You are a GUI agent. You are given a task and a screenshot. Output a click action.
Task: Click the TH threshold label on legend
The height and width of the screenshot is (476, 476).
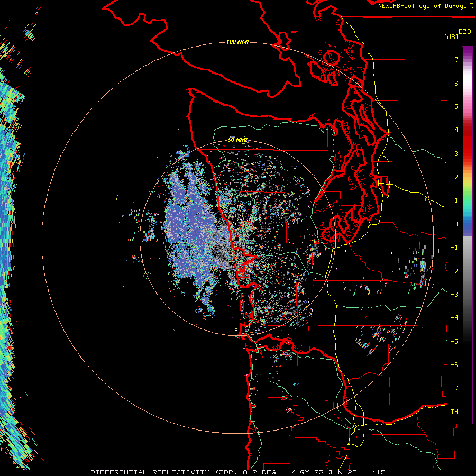pos(454,411)
